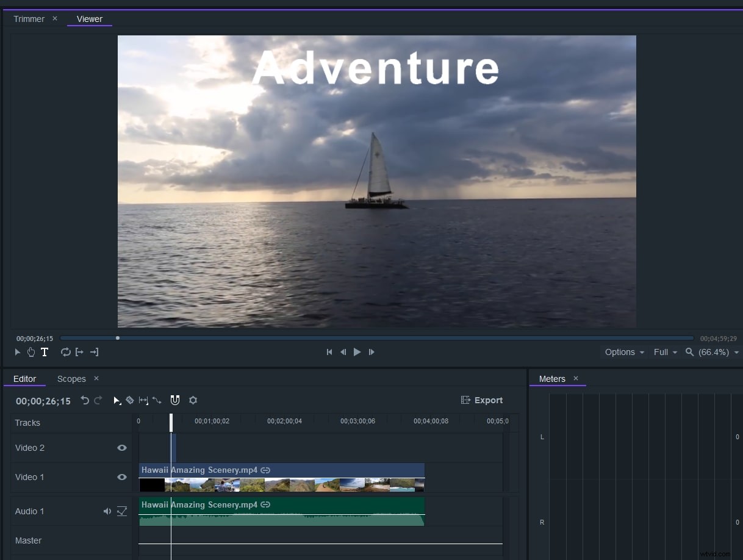Click the Export button
Screen dimensions: 743x560
[x=482, y=400]
